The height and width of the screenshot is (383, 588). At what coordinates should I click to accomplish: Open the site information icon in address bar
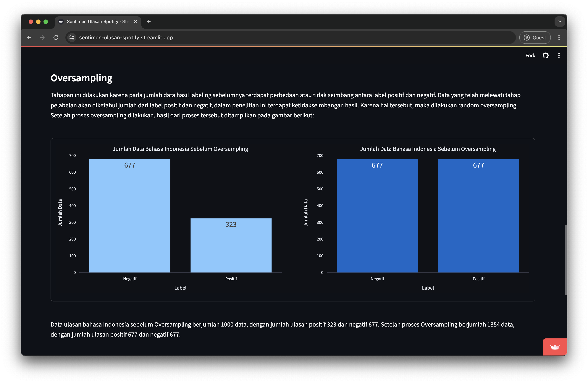pos(72,38)
